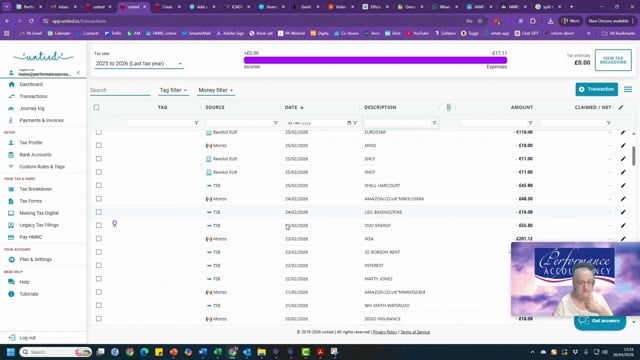Click the Windows taskbar search box
This screenshot has width=640, height=360.
point(55,352)
